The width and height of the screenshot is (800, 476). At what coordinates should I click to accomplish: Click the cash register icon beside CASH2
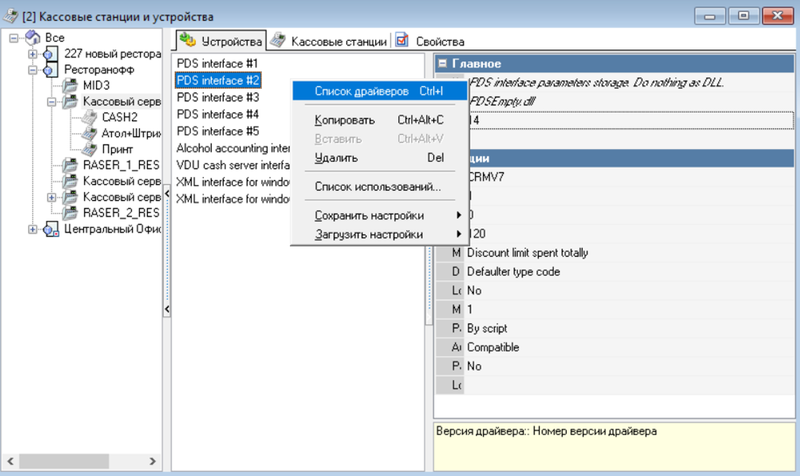89,117
